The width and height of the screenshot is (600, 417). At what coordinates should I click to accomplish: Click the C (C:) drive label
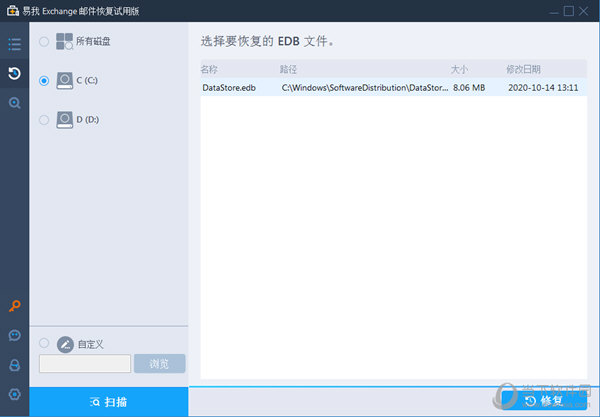pos(87,80)
